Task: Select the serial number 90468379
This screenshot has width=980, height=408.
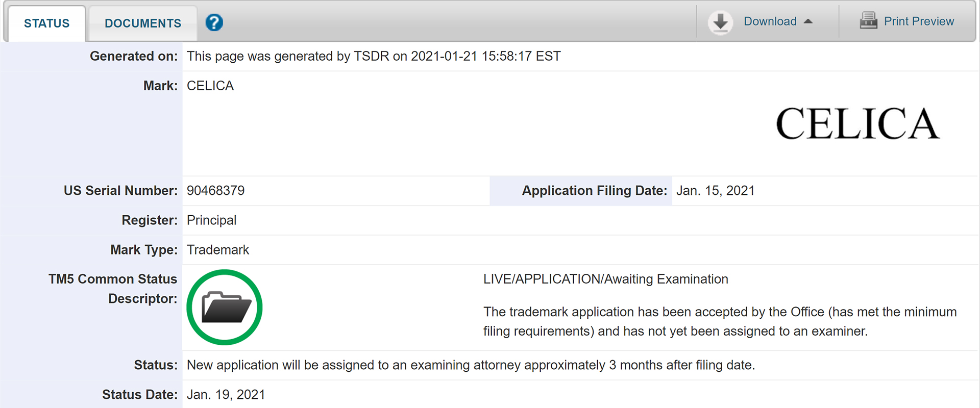Action: (x=215, y=191)
